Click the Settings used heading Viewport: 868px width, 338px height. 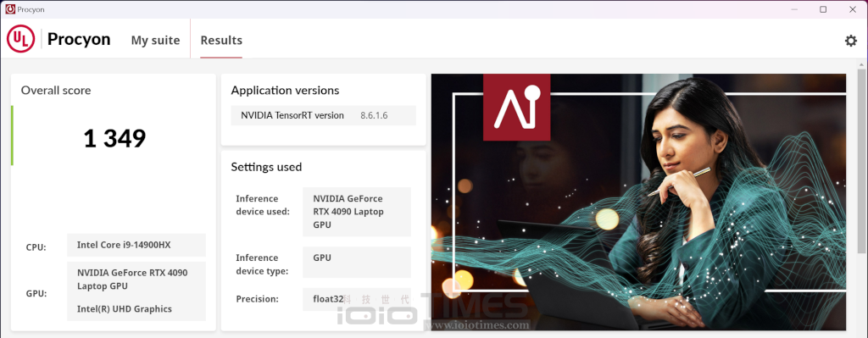(266, 167)
